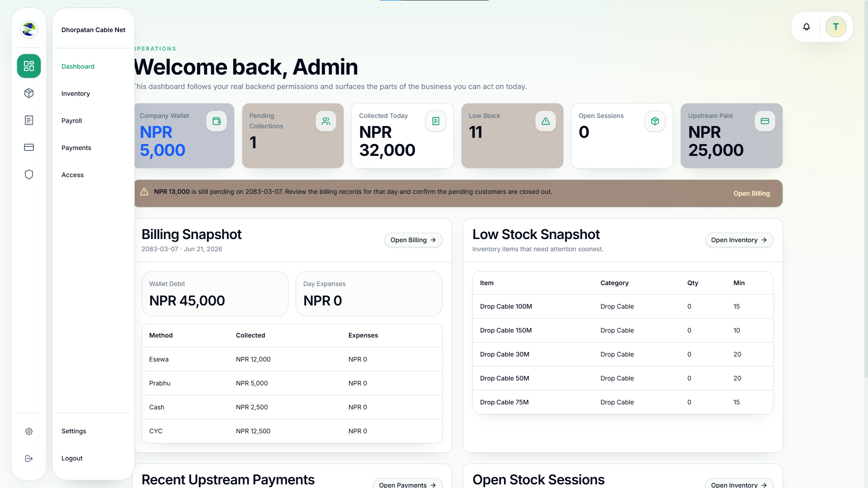Click the Drop Cable 30M item row

tap(623, 354)
